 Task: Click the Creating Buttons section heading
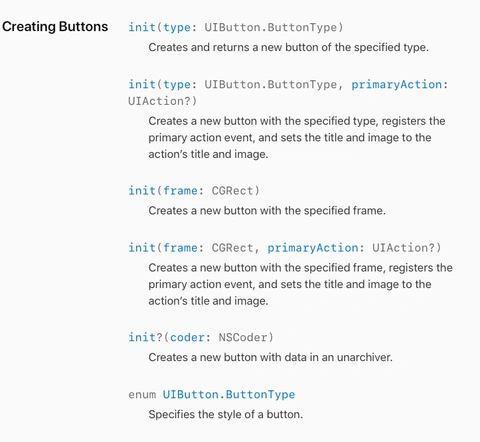(x=55, y=27)
